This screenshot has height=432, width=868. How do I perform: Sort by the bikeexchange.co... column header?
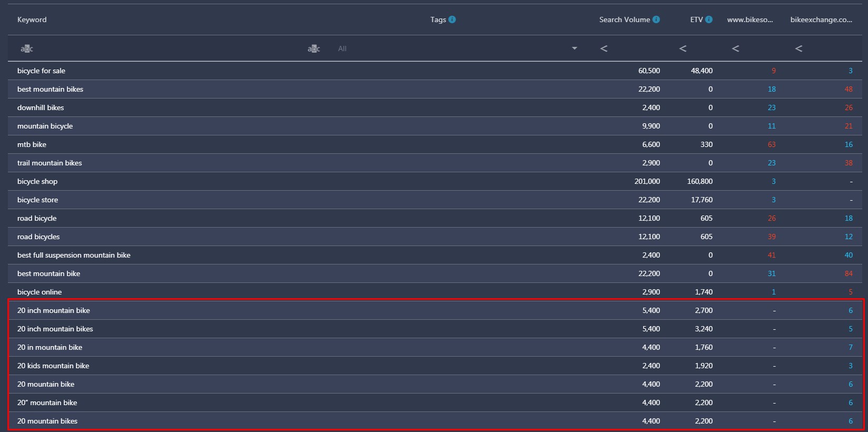(x=821, y=19)
